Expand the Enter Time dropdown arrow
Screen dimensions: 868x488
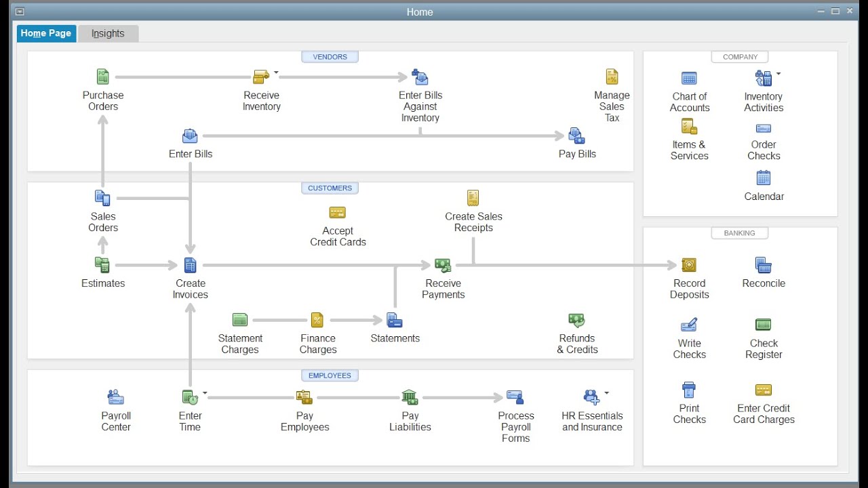(205, 392)
